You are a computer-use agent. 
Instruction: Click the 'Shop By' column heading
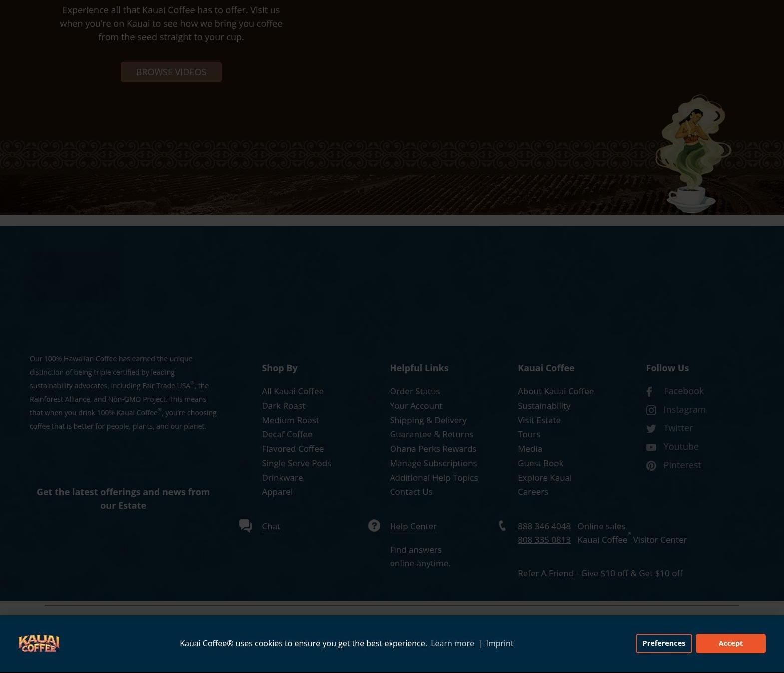280,368
